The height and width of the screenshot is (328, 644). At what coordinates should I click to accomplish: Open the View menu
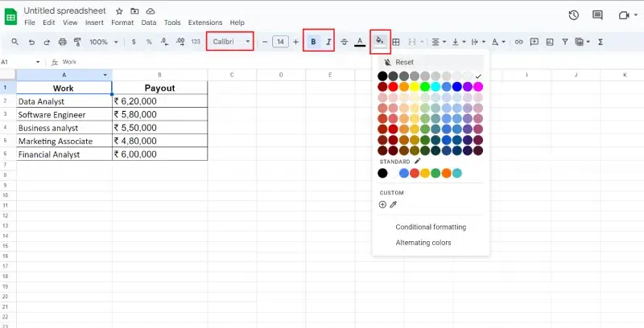pyautogui.click(x=70, y=23)
